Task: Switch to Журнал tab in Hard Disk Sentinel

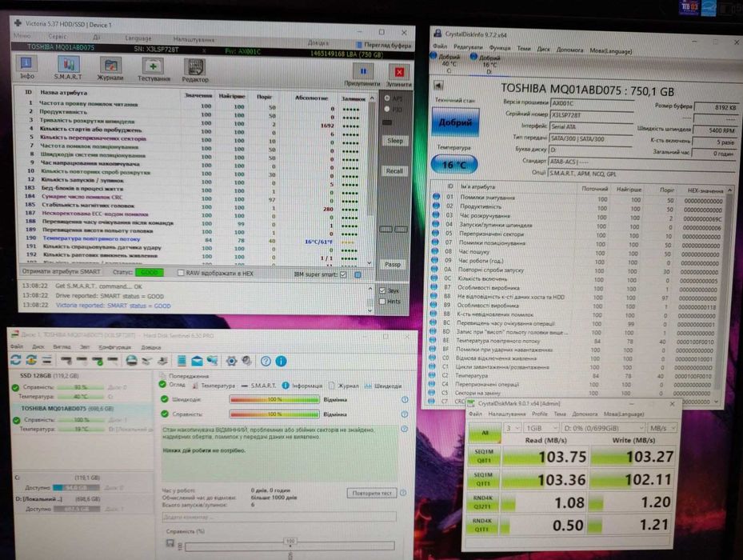Action: click(x=344, y=386)
